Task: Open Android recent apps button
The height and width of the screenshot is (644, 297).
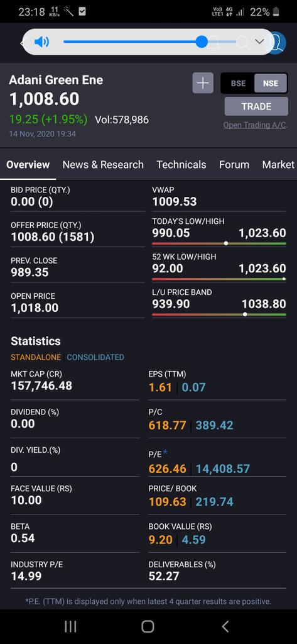Action: tap(70, 626)
